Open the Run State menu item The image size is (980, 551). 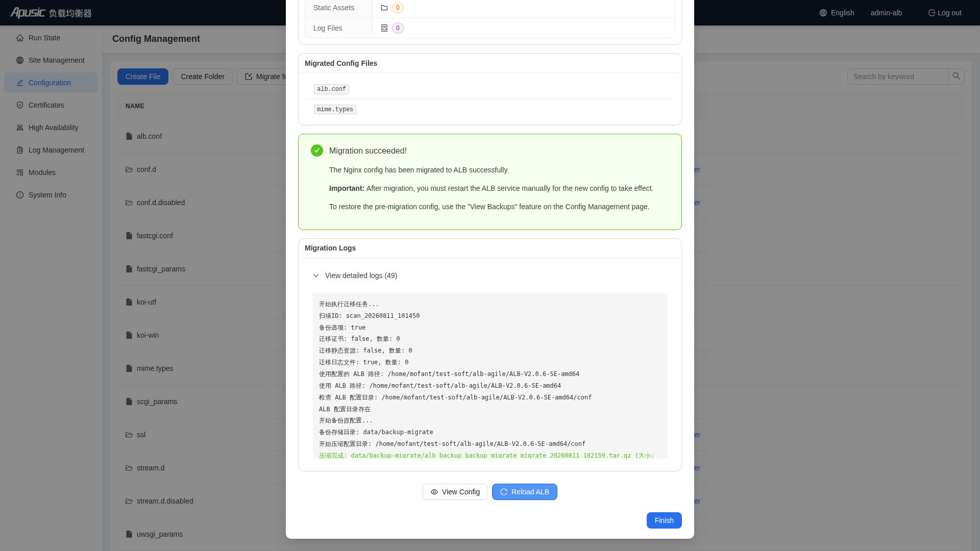(51, 38)
